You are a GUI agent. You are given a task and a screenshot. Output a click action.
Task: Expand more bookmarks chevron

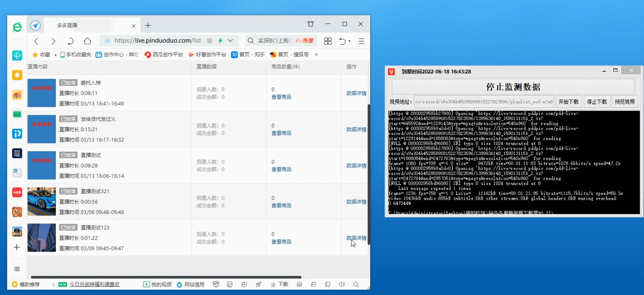coord(316,55)
